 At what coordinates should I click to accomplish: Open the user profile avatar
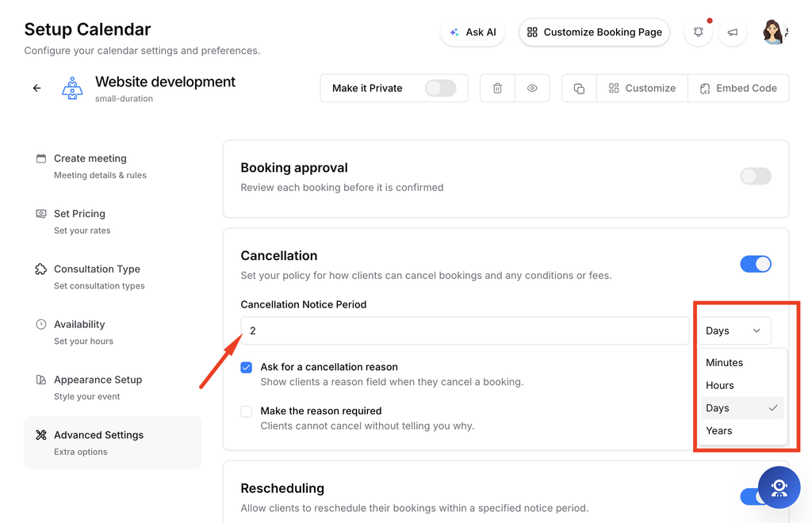tap(773, 32)
